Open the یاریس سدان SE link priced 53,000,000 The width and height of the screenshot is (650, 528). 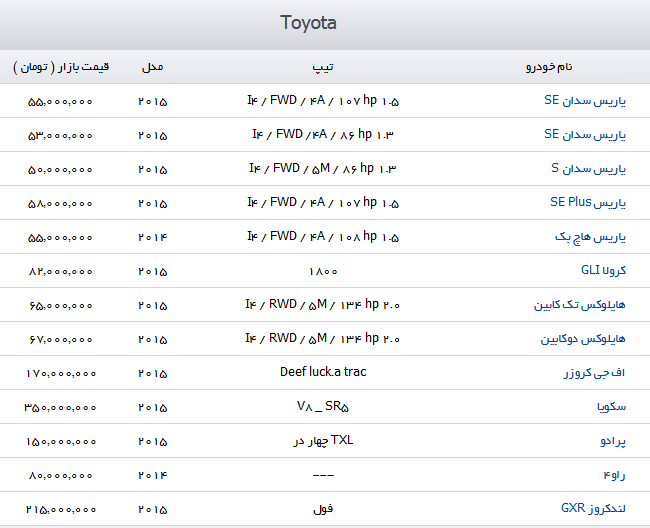coord(585,135)
